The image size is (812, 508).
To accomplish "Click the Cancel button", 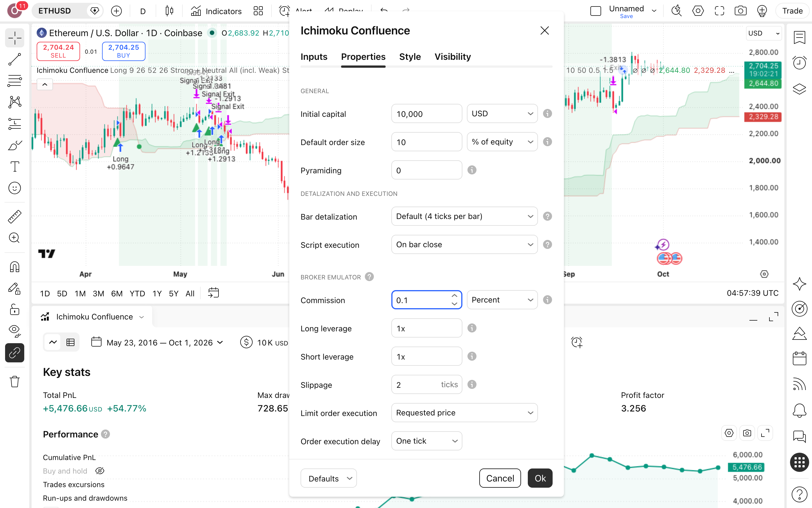I will click(500, 478).
